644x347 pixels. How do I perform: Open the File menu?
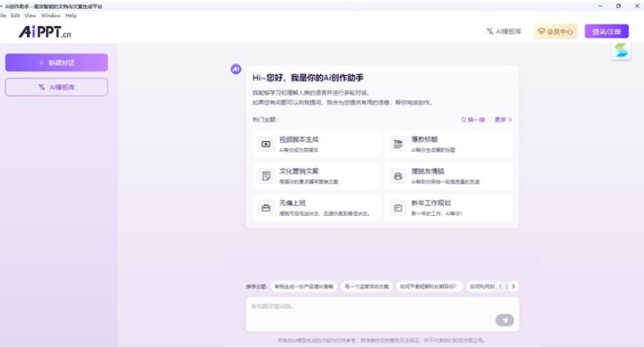[3, 15]
